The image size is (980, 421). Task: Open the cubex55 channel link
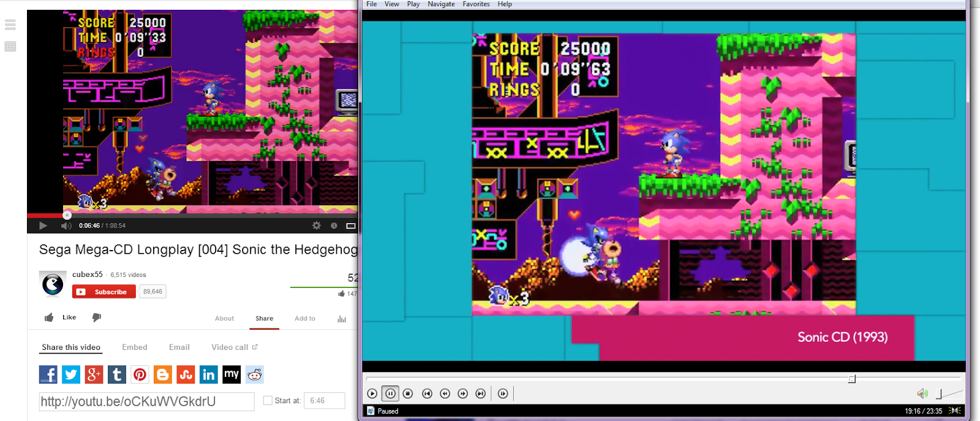88,275
